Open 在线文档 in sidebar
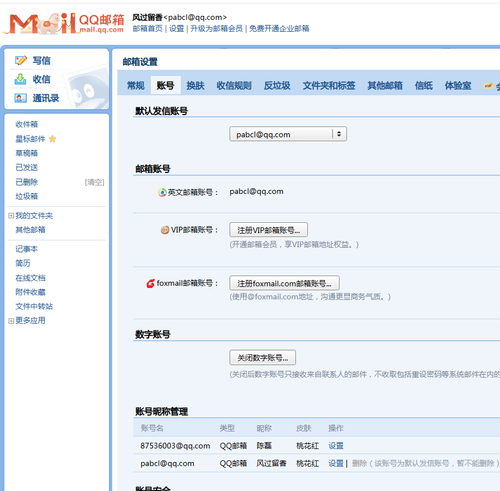Viewport: 500px width, 491px height. click(x=30, y=278)
